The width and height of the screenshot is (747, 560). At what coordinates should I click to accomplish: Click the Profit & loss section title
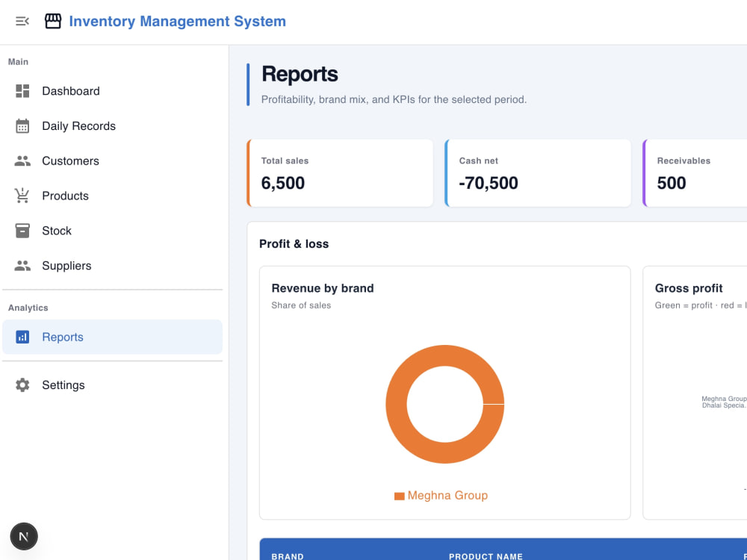click(294, 244)
